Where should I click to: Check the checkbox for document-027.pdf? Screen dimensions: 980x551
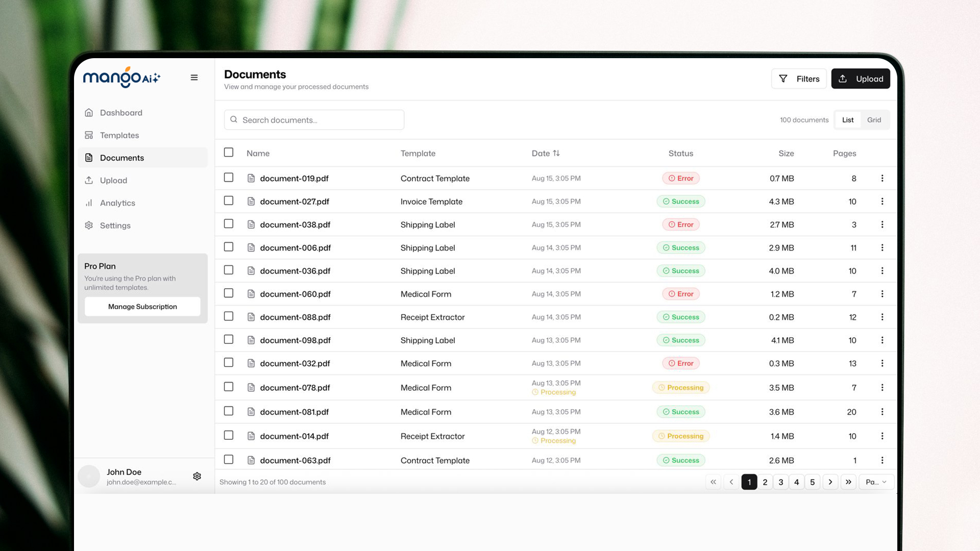point(228,201)
